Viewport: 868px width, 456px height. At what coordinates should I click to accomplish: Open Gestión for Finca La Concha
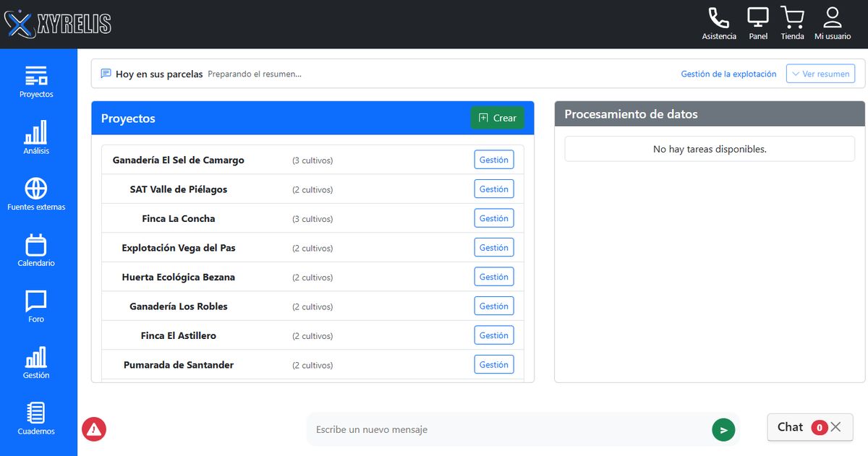[494, 218]
